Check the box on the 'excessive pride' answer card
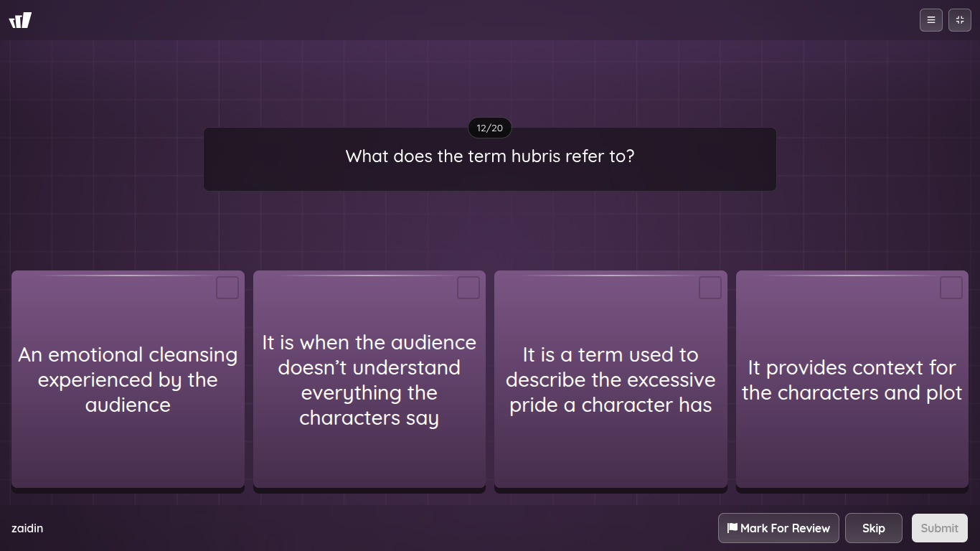The height and width of the screenshot is (551, 980). [x=710, y=287]
